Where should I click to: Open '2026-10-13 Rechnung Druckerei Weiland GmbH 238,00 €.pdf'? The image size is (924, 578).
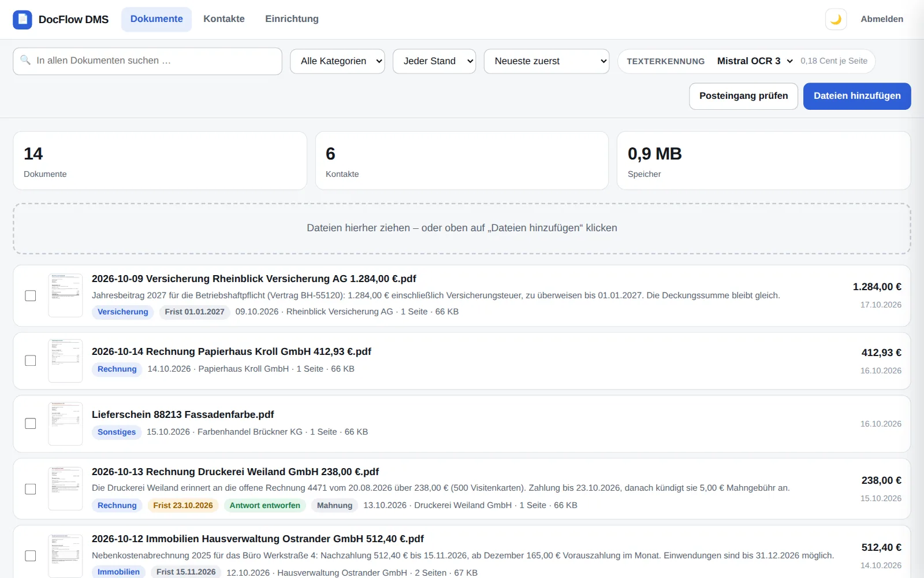click(236, 472)
